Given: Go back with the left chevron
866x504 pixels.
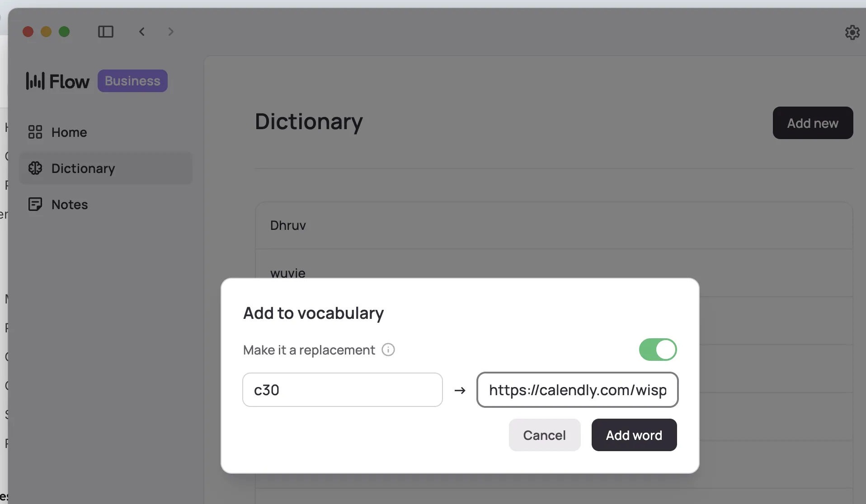Looking at the screenshot, I should [x=142, y=32].
